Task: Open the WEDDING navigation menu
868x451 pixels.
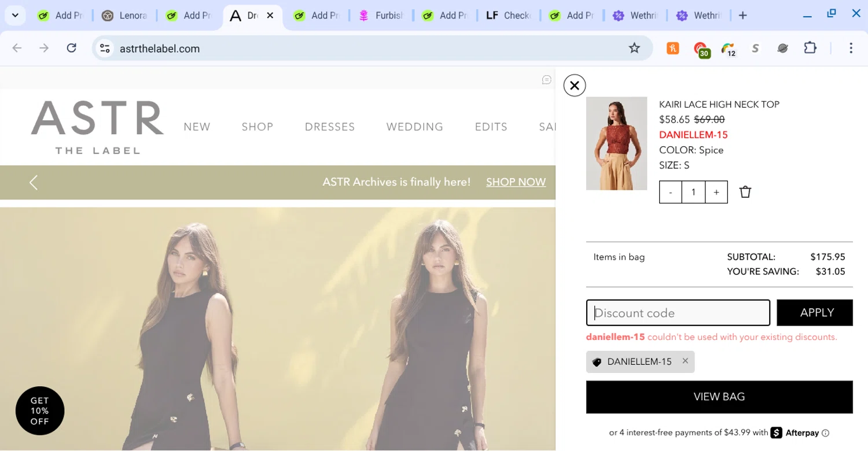Action: [x=415, y=127]
